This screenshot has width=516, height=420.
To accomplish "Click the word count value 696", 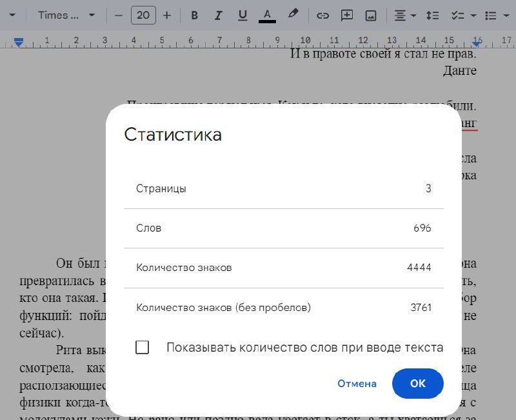I will 422,228.
